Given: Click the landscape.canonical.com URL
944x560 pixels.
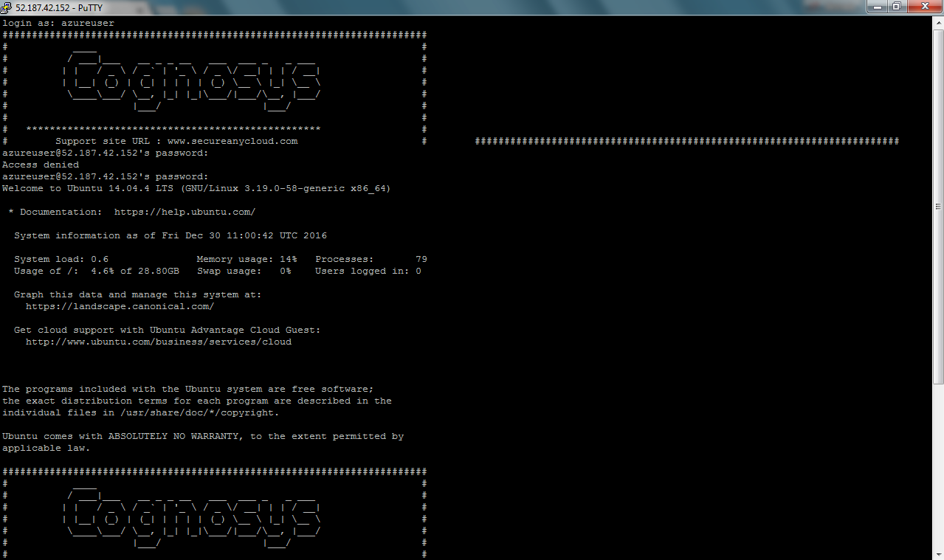Looking at the screenshot, I should coord(120,307).
